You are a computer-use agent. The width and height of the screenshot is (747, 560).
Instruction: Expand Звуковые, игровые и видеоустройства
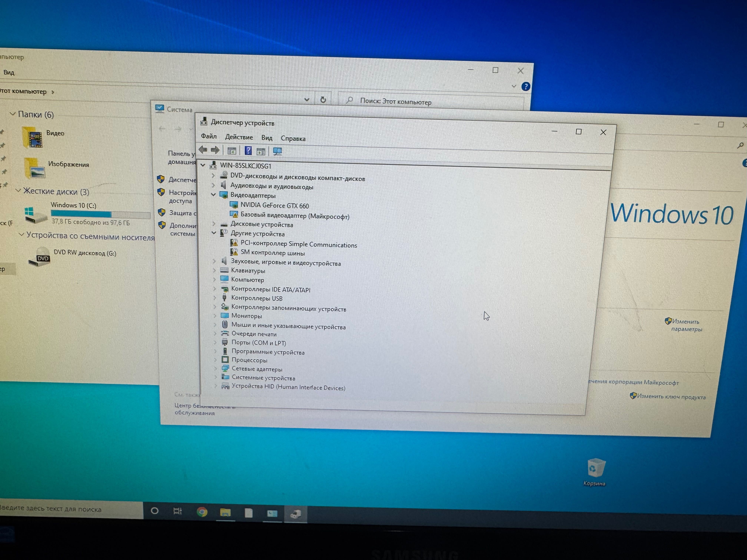214,261
